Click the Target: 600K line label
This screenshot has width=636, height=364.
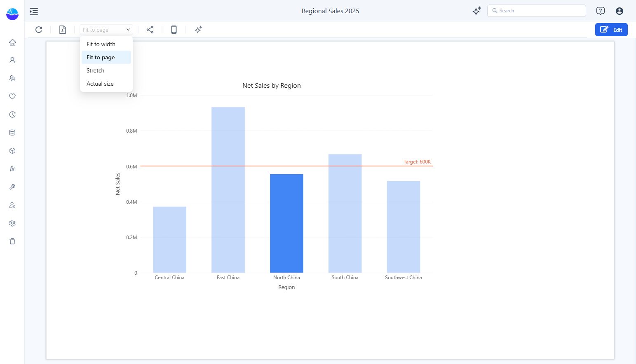[x=417, y=162]
